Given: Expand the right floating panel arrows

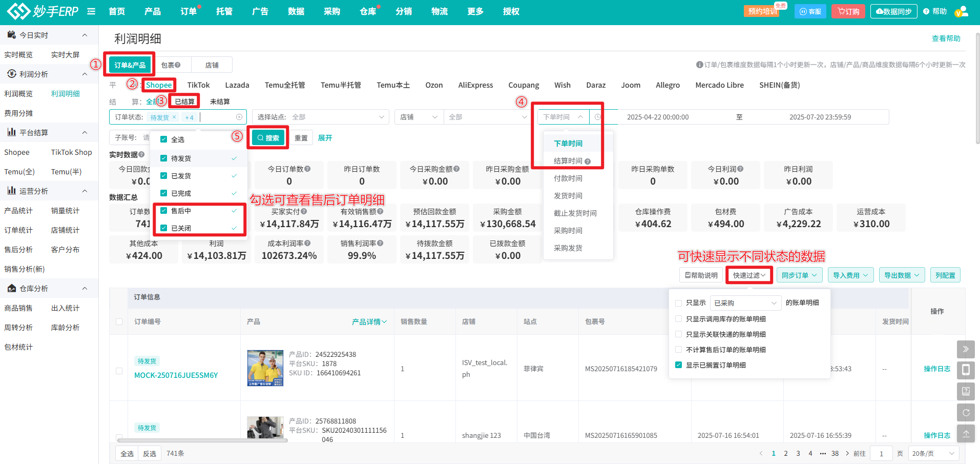Looking at the screenshot, I should (966, 349).
